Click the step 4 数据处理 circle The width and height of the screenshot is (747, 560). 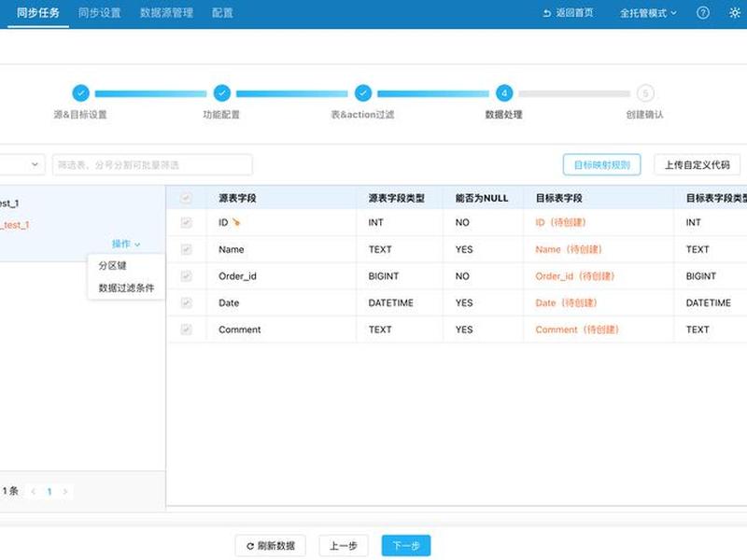[504, 92]
